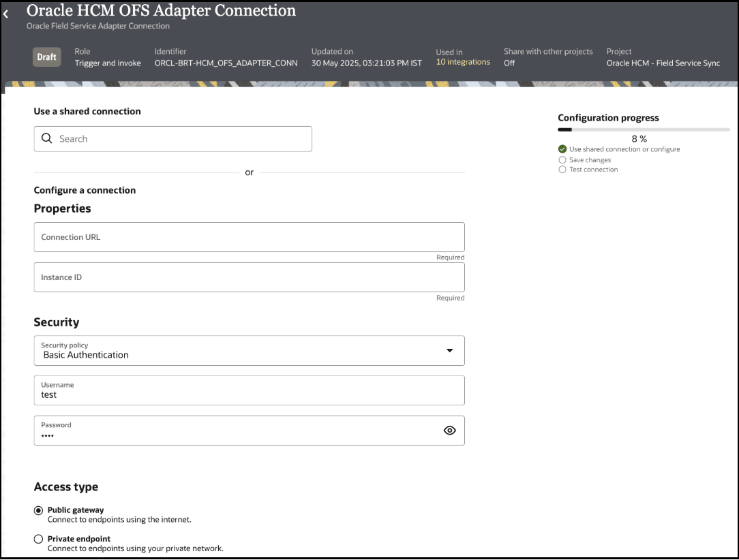Screen dimensions: 739x560
Task: Click the updated date 30 May 2025
Action: tap(367, 63)
